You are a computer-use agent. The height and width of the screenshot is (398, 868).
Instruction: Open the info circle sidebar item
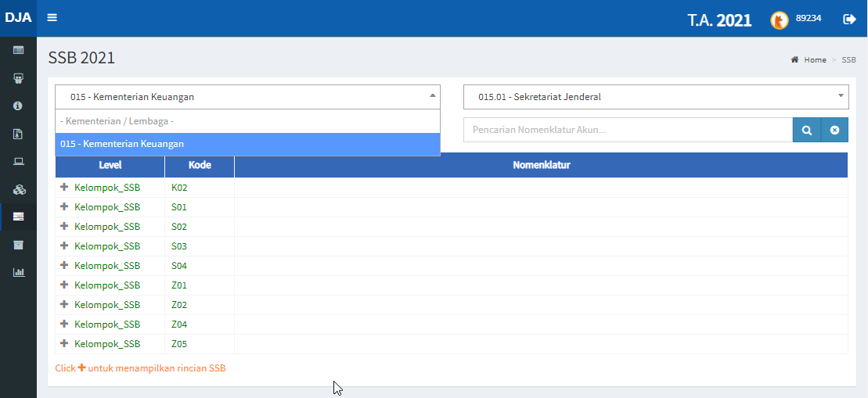click(18, 106)
